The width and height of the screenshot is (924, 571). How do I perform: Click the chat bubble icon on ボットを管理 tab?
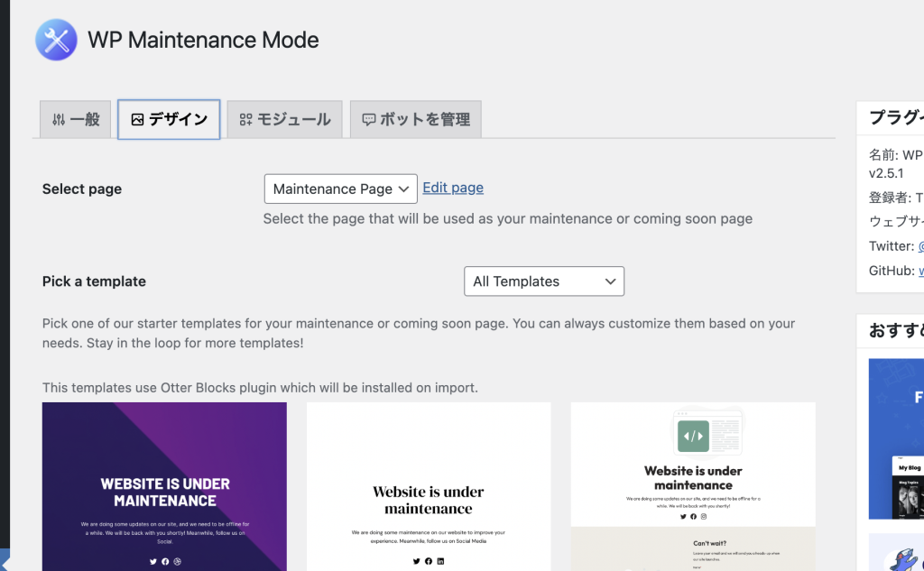369,120
